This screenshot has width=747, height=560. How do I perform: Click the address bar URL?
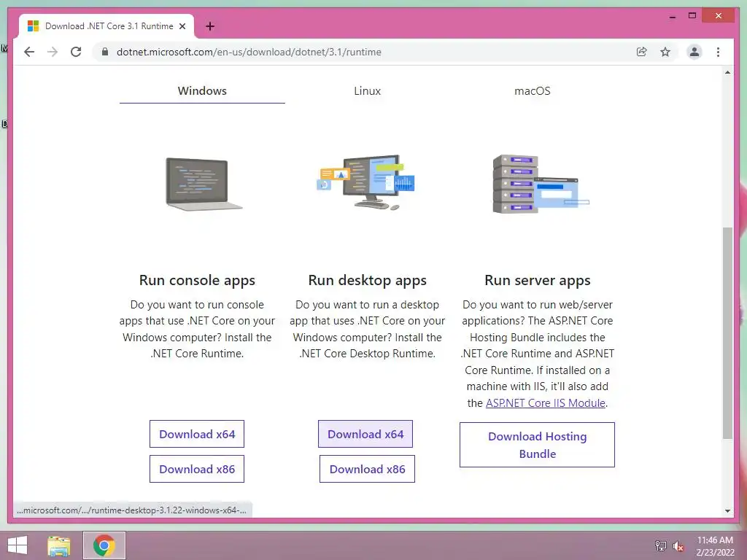pyautogui.click(x=249, y=52)
